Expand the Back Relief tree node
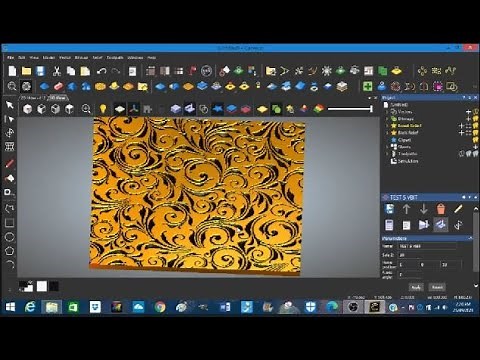480x360 pixels. tap(387, 133)
